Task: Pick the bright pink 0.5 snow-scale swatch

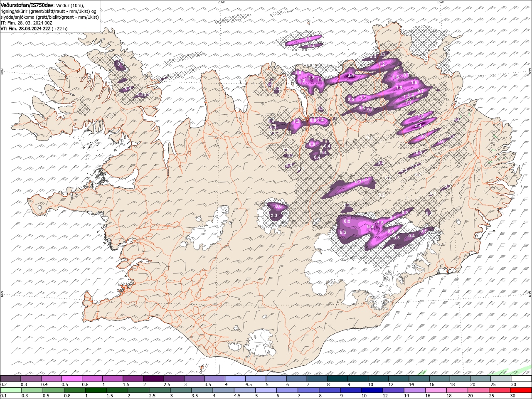Action: pyautogui.click(x=71, y=379)
